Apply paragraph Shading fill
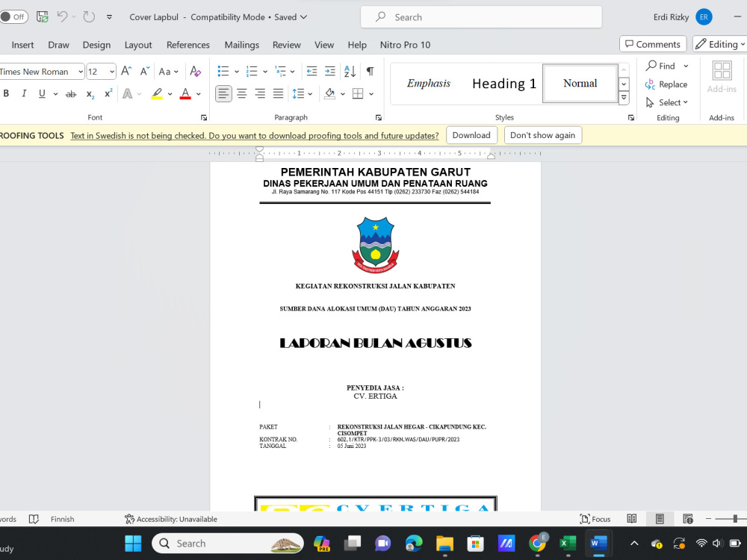747x560 pixels. coord(329,94)
